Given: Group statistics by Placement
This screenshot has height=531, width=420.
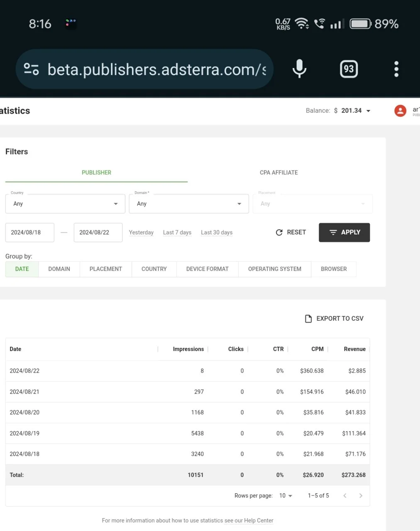Looking at the screenshot, I should click(106, 269).
